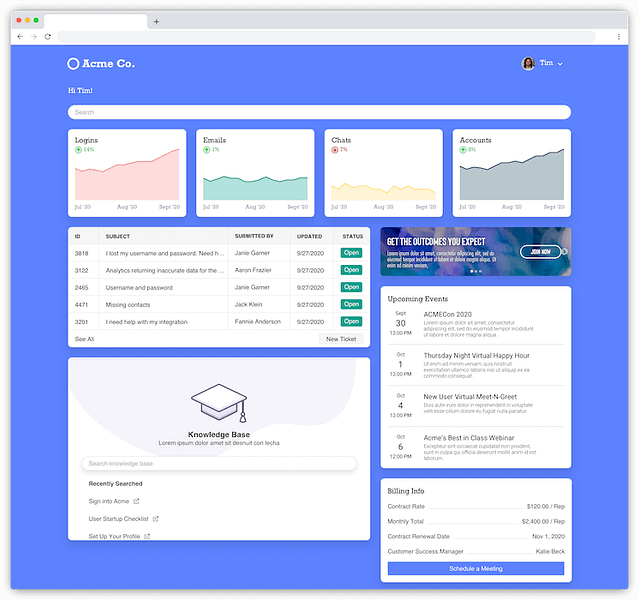The height and width of the screenshot is (600, 639).
Task: Click Open status badge for ticket 4471
Action: (351, 304)
